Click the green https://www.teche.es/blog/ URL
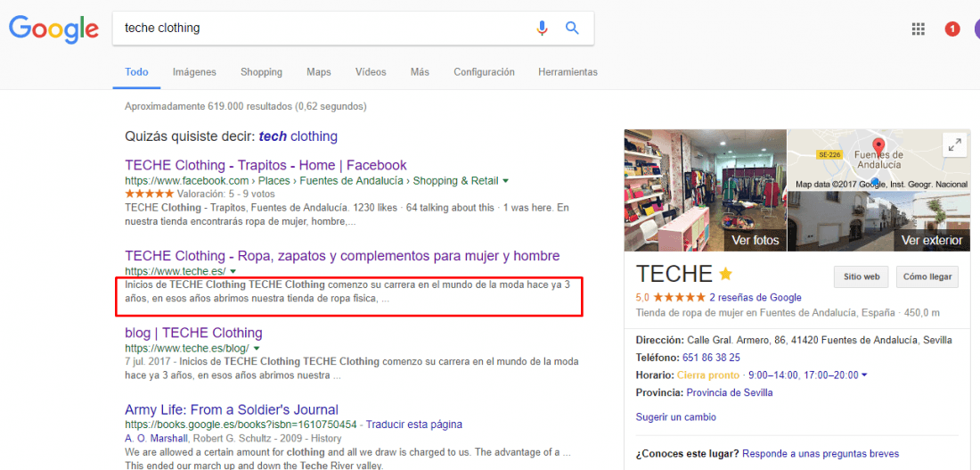The width and height of the screenshot is (980, 470). pos(187,348)
